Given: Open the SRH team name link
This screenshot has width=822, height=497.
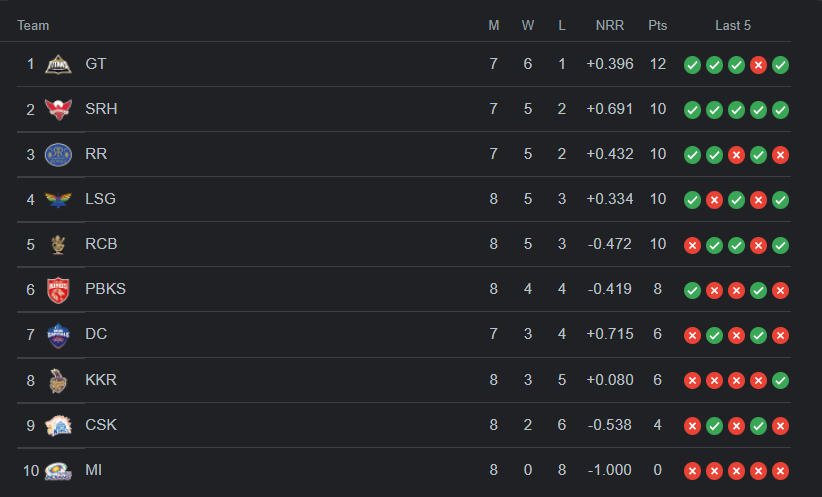Looking at the screenshot, I should [101, 109].
